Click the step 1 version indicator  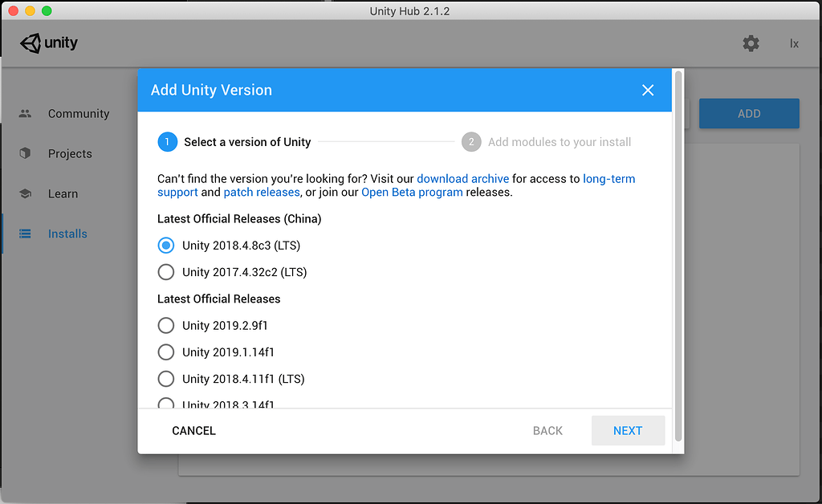pyautogui.click(x=167, y=141)
